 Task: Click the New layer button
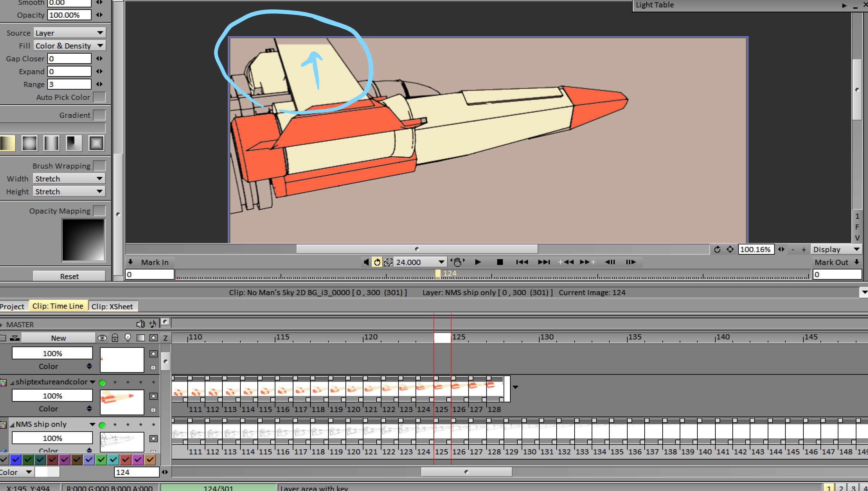coord(58,338)
